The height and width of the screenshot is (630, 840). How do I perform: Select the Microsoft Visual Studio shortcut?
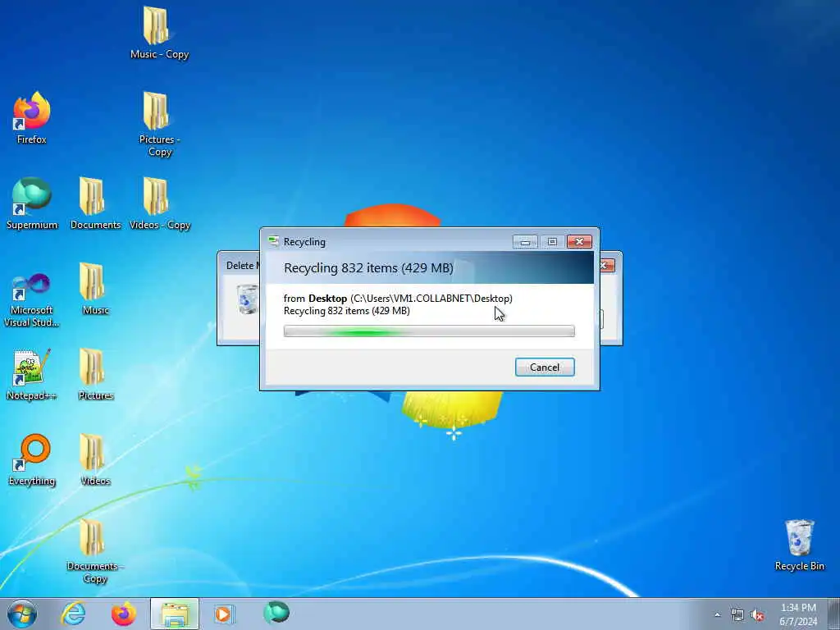pos(32,300)
